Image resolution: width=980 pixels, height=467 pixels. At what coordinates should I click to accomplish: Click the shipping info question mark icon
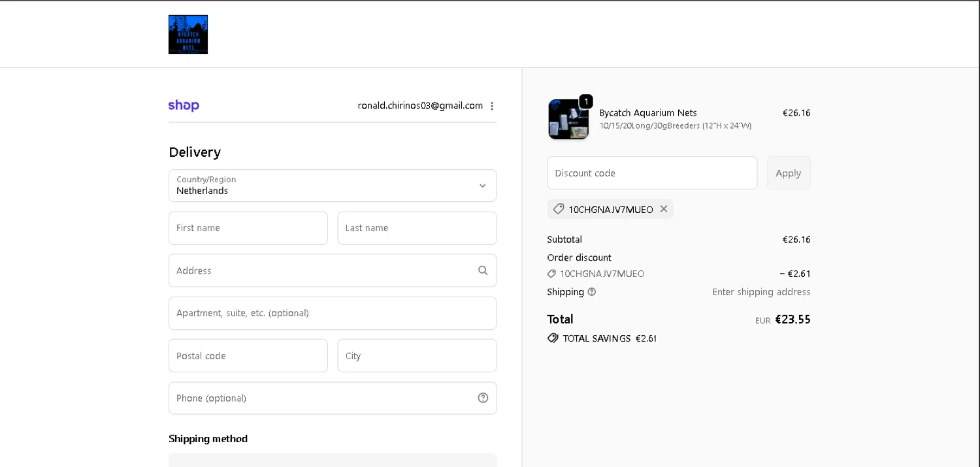[x=592, y=292]
